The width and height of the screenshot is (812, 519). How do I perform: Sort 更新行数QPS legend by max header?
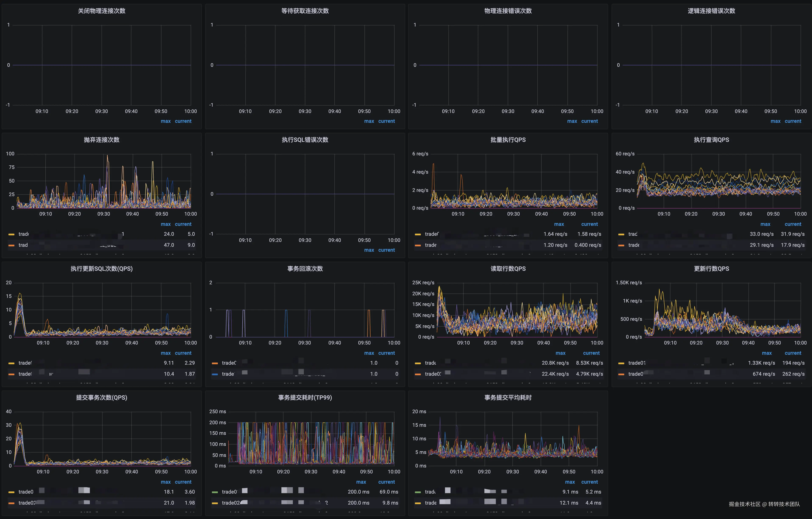point(766,353)
